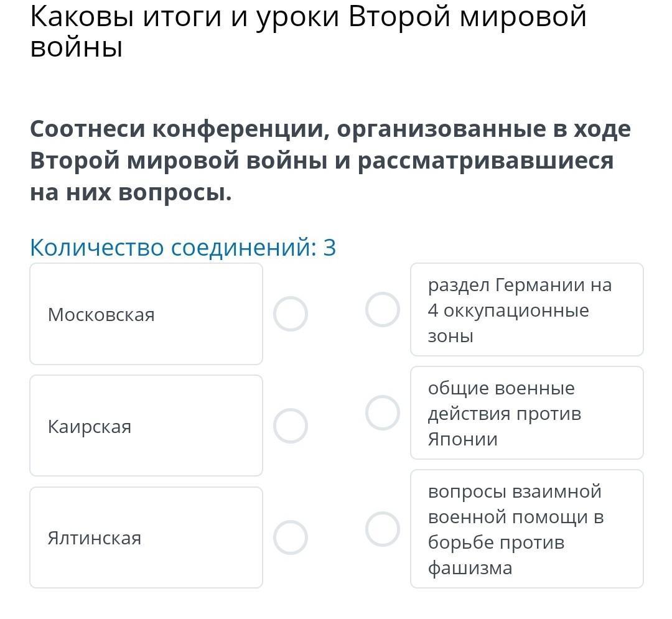The width and height of the screenshot is (672, 619).
Task: Click the circle beside раздел Германии answer
Action: pyautogui.click(x=383, y=310)
